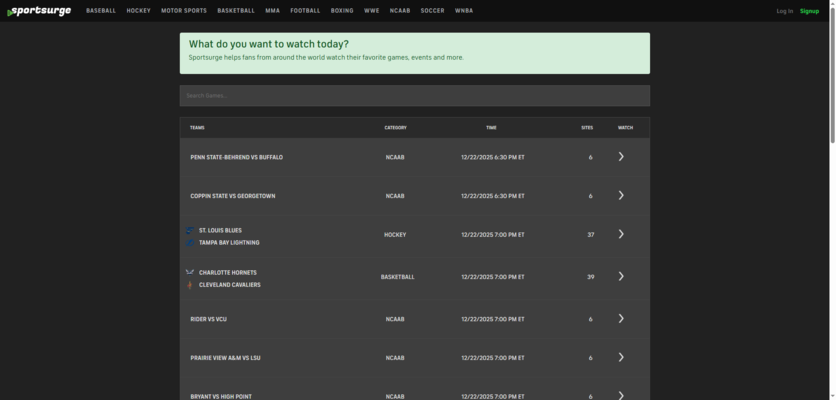Image resolution: width=836 pixels, height=400 pixels.
Task: Select Penn State-Behrend vs Buffalo game
Action: (237, 157)
